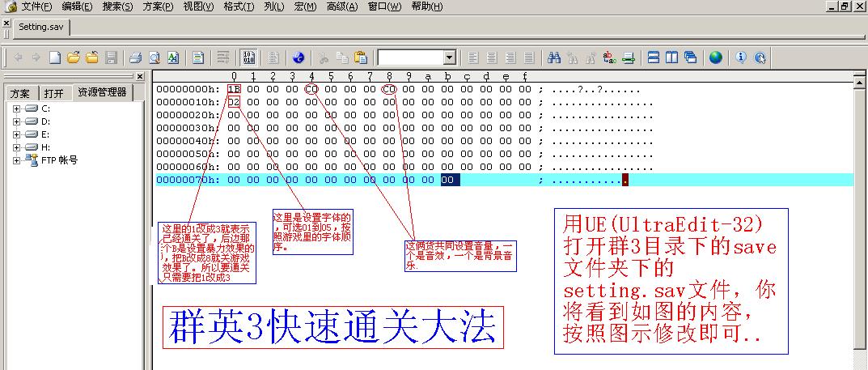This screenshot has width=868, height=370.
Task: Center align text icon
Action: (492, 57)
